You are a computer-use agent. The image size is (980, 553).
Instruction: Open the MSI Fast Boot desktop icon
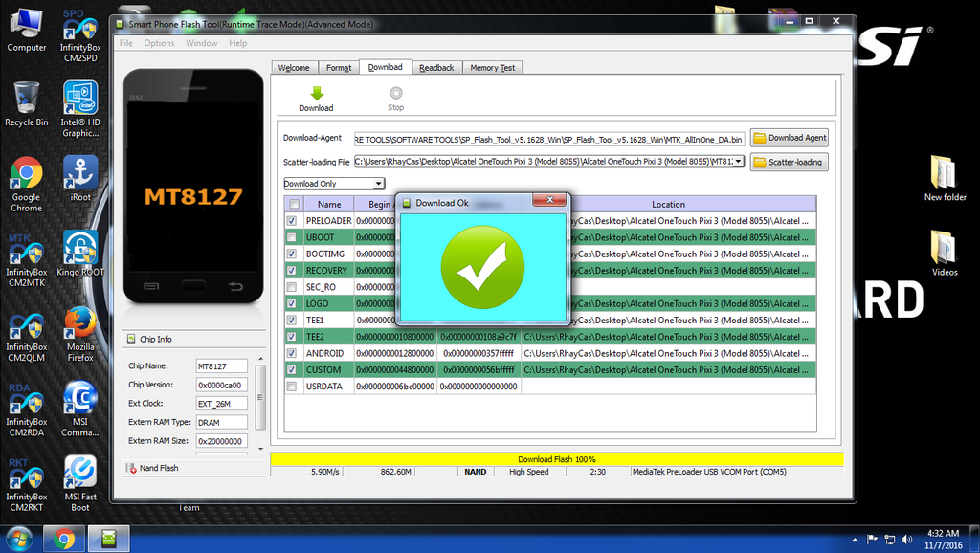coord(80,473)
